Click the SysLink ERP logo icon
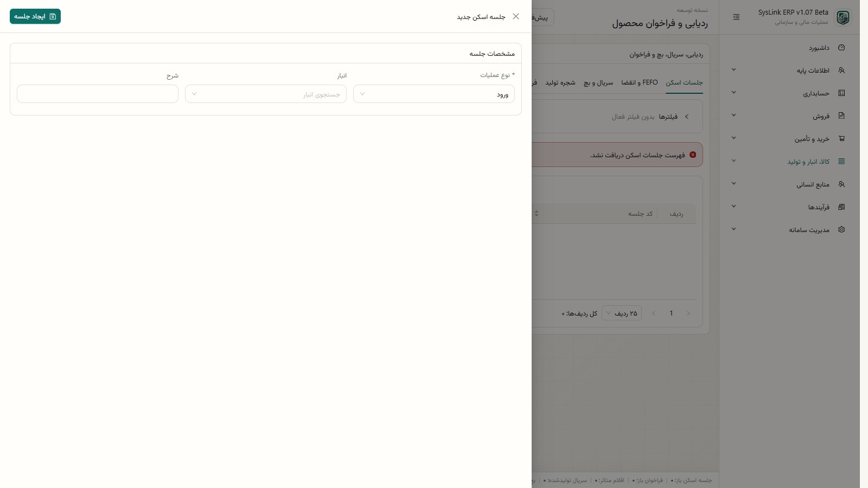Viewport: 868px width, 488px height. coord(843,17)
